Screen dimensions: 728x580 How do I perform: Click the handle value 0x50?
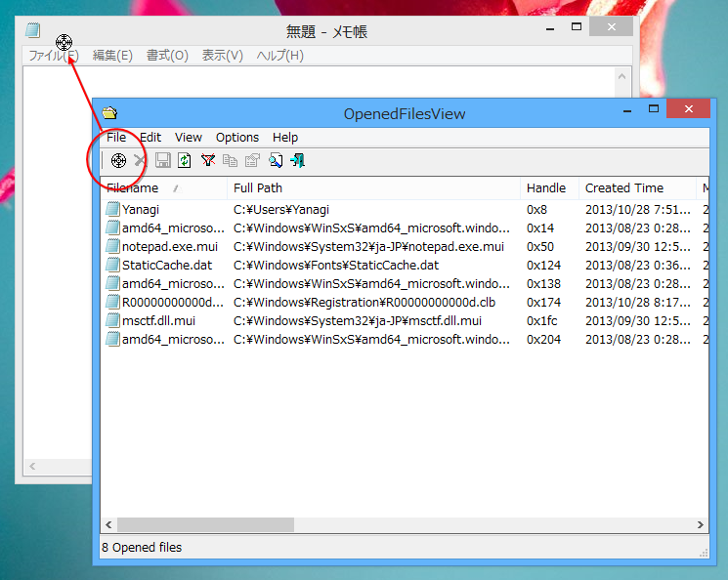540,247
